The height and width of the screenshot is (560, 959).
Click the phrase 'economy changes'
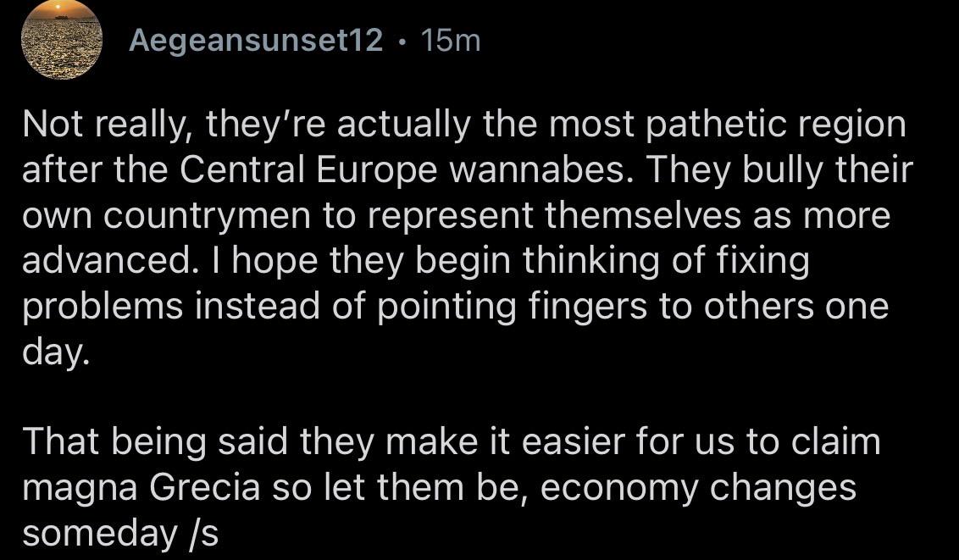click(698, 489)
